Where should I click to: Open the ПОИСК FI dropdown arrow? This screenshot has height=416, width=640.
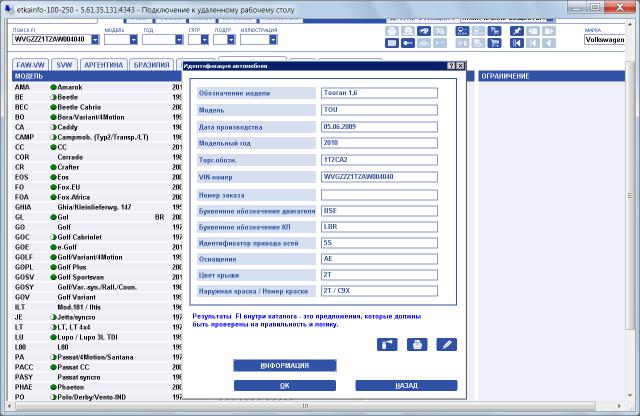pos(95,40)
